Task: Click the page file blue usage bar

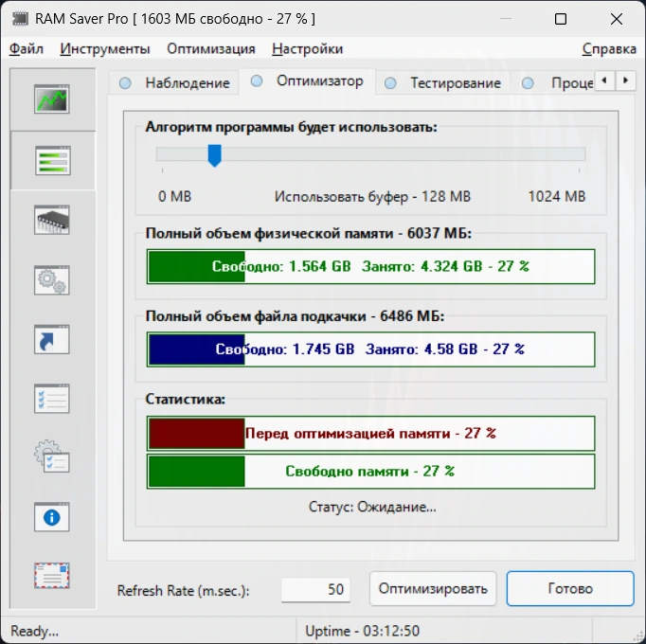Action: tap(370, 349)
